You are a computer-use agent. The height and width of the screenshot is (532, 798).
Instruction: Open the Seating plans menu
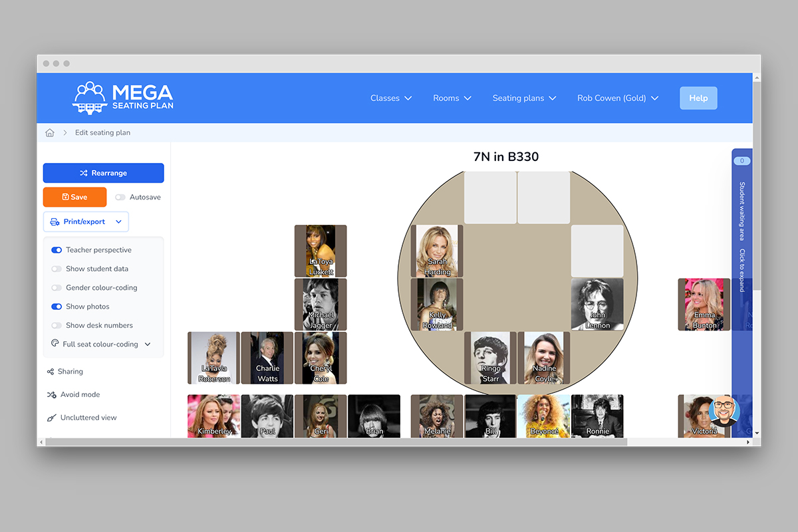[524, 98]
